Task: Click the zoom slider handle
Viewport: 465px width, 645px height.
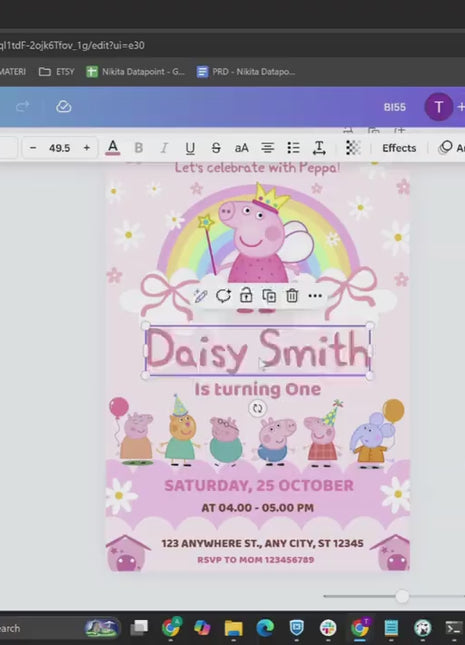Action: coord(402,596)
